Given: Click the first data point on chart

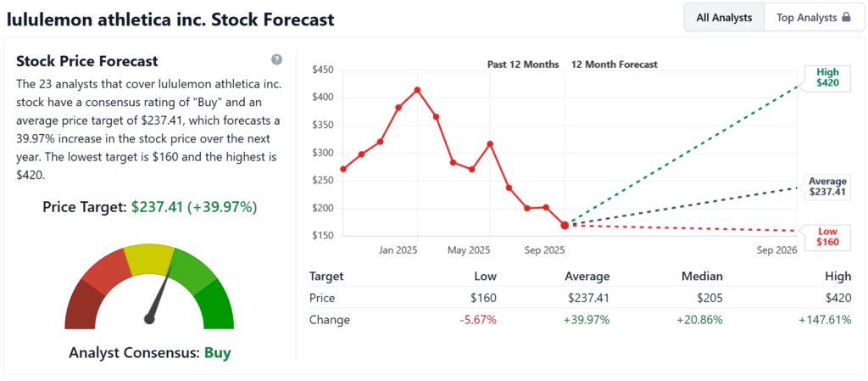Looking at the screenshot, I should pos(343,169).
